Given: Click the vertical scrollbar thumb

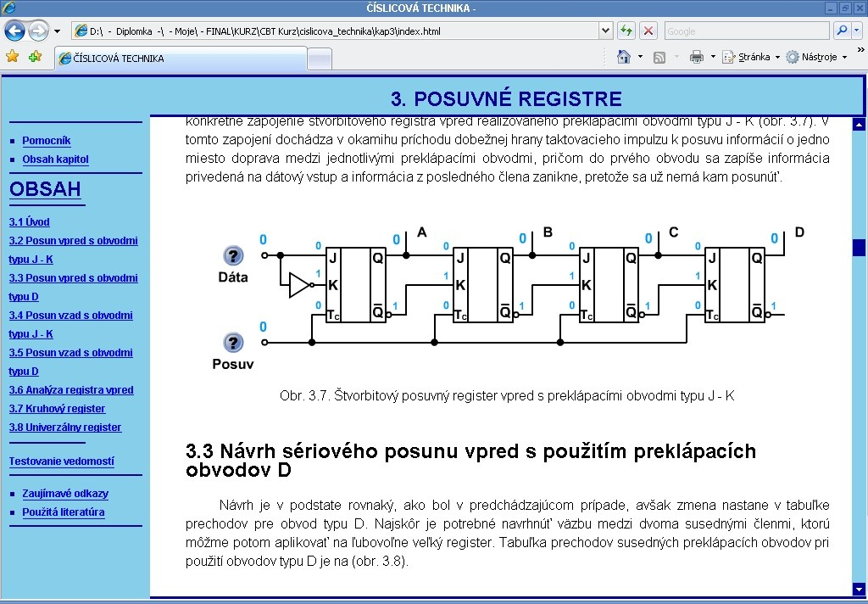Looking at the screenshot, I should pos(860,247).
